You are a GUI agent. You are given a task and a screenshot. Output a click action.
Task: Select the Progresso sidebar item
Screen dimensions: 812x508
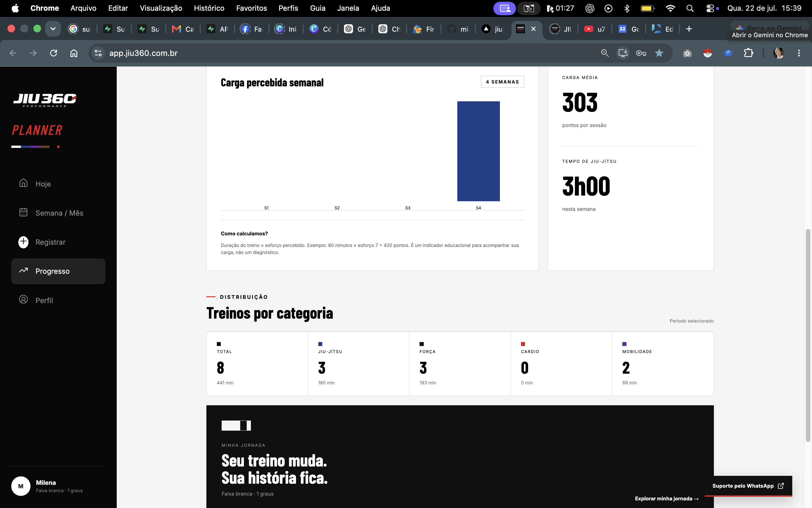click(x=58, y=271)
